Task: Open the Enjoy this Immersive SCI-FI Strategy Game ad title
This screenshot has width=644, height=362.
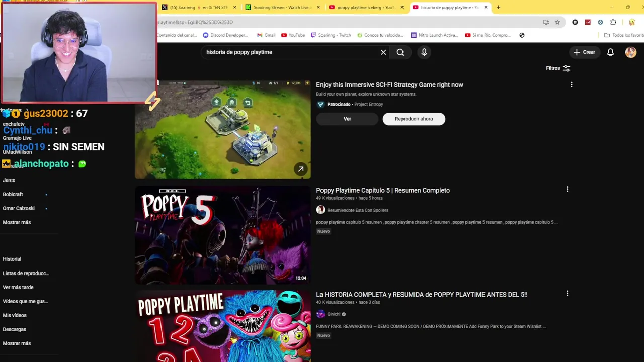Action: [x=389, y=85]
